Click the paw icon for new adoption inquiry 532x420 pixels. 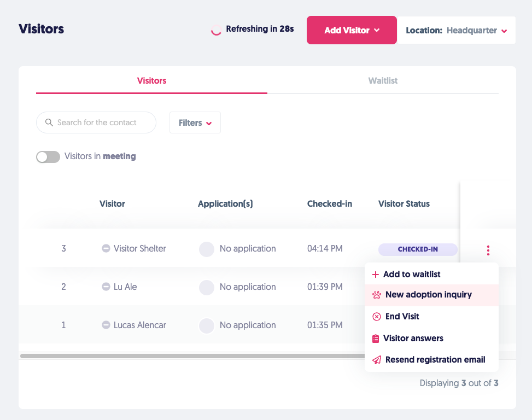click(x=376, y=295)
